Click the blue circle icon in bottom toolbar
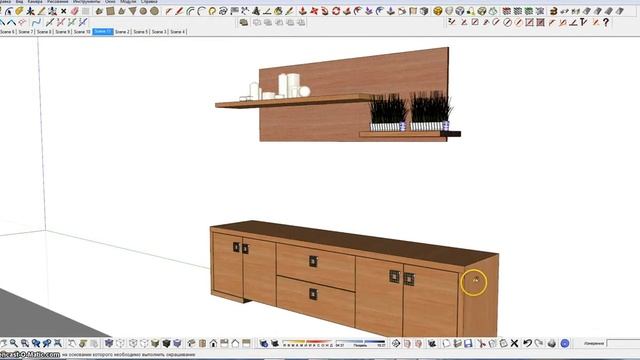Image resolution: width=640 pixels, height=360 pixels. click(565, 343)
